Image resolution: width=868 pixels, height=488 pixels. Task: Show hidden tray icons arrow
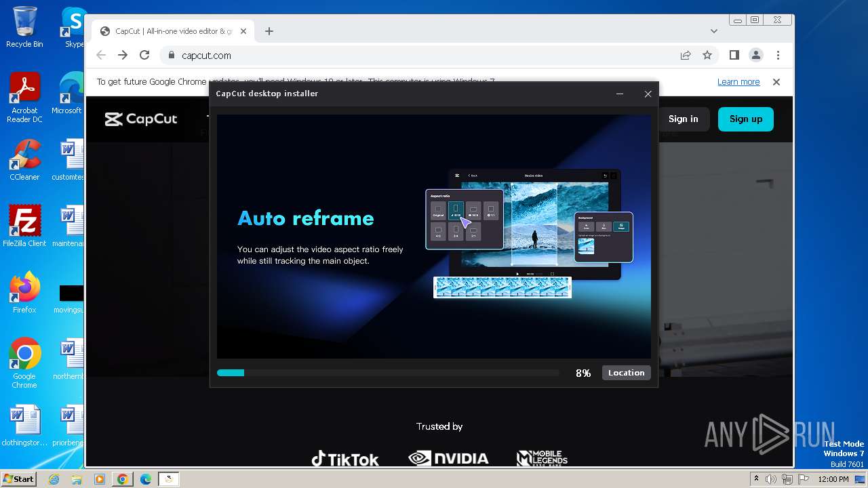tap(756, 479)
